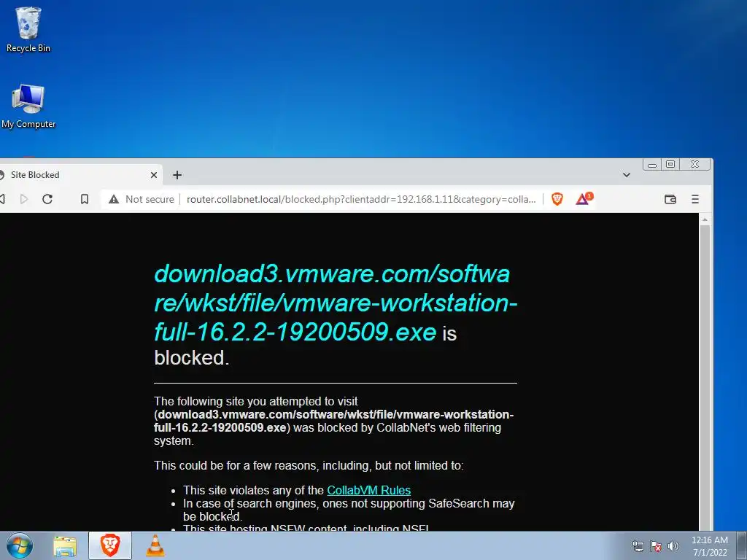Click the 'This could be for a few reasons' text
The image size is (747, 560).
[x=309, y=465]
